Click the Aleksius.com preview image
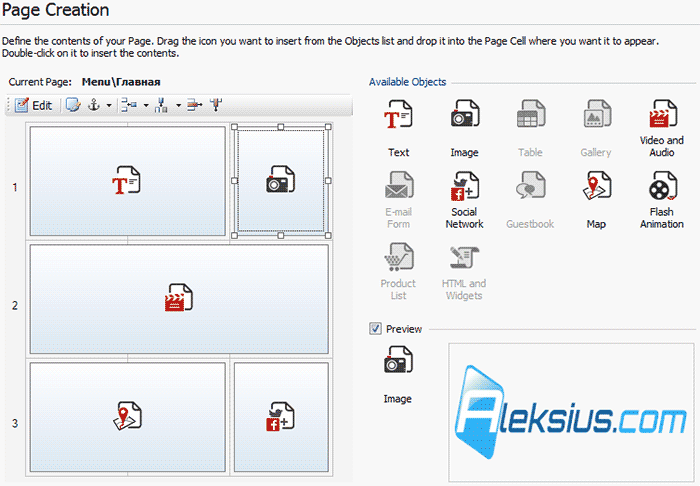Image resolution: width=700 pixels, height=486 pixels. 571,412
